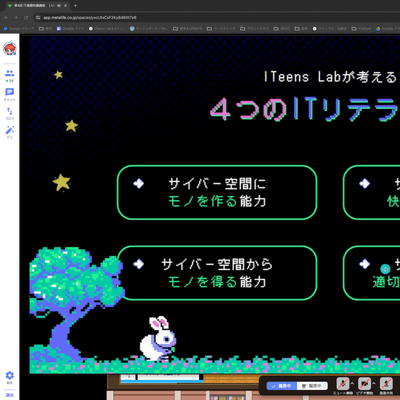Click the exit icon at sidebar bottom
This screenshot has height=400, width=400.
(10, 395)
